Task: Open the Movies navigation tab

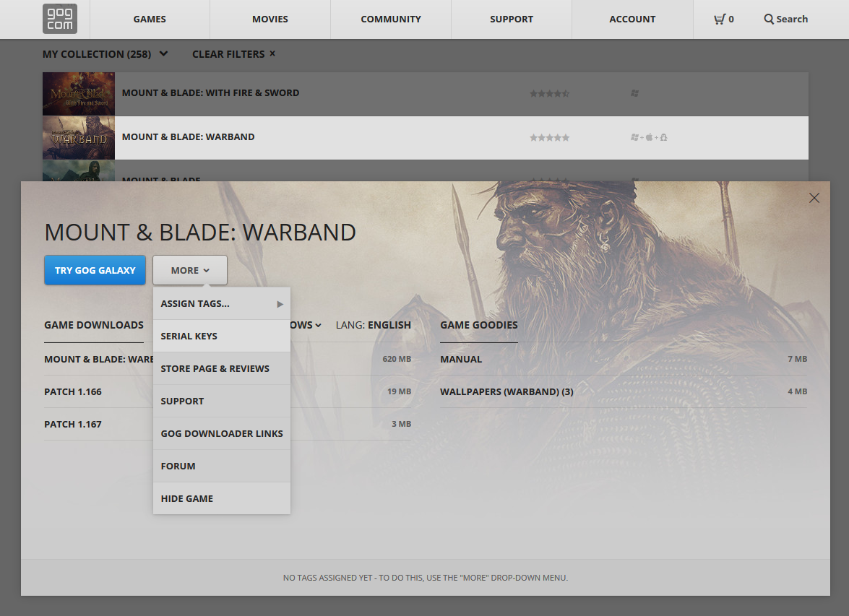Action: [x=270, y=19]
